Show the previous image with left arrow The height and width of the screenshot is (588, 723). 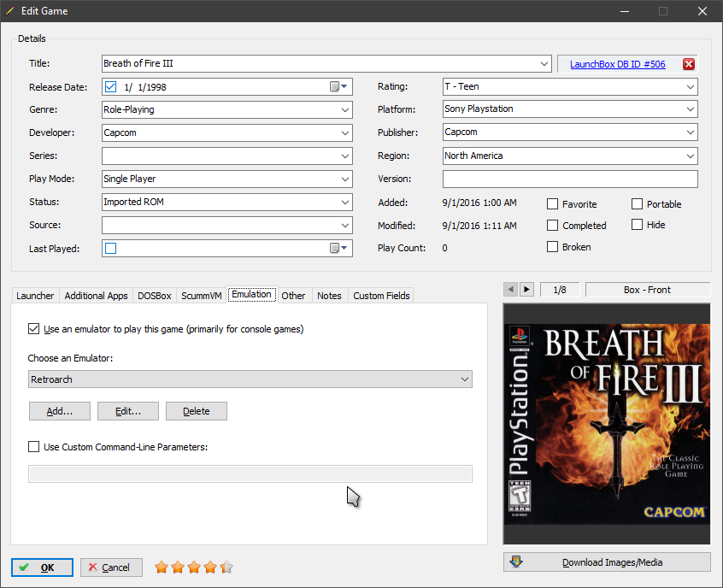[x=510, y=290]
